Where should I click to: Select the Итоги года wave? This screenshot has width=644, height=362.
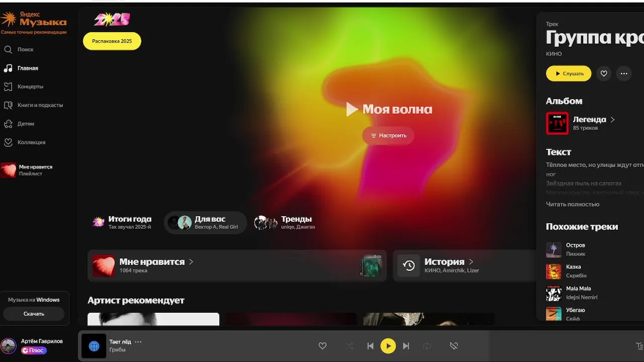click(x=122, y=222)
